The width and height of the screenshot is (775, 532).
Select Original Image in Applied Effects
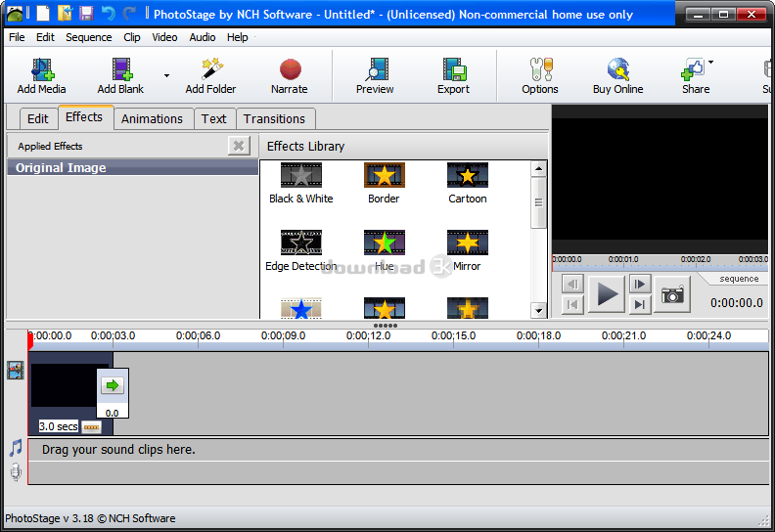[x=132, y=167]
